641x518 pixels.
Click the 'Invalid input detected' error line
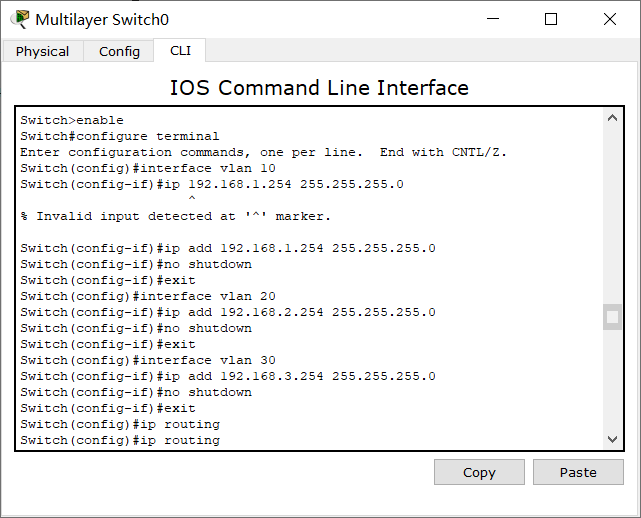pyautogui.click(x=176, y=216)
